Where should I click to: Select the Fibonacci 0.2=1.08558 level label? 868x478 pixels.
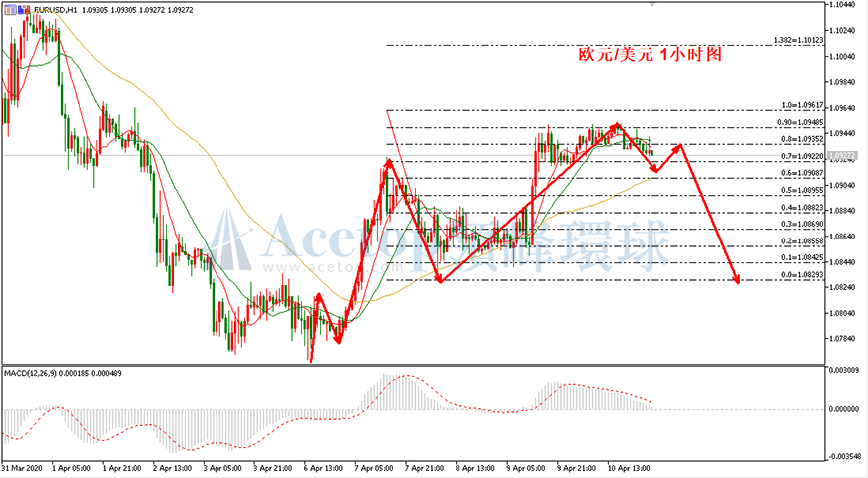coord(803,241)
